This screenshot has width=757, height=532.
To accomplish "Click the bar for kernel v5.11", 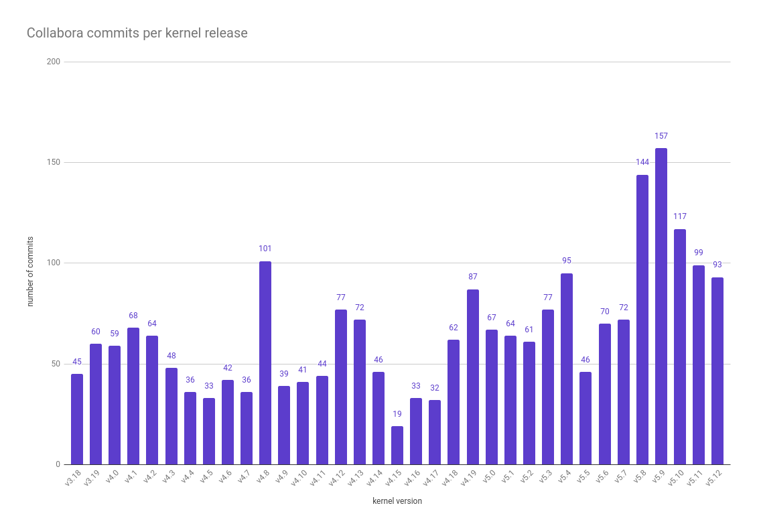I will coord(699,365).
